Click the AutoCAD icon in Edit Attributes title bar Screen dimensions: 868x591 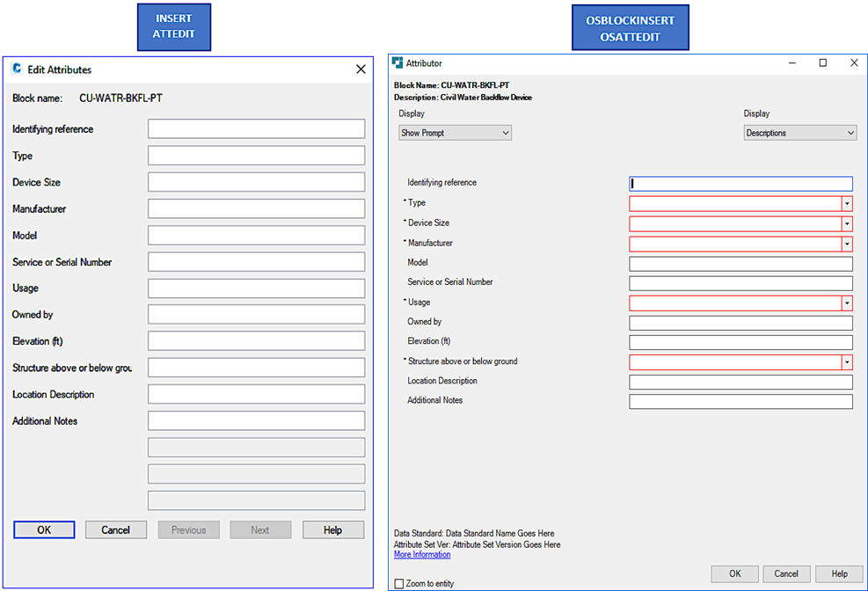[17, 69]
